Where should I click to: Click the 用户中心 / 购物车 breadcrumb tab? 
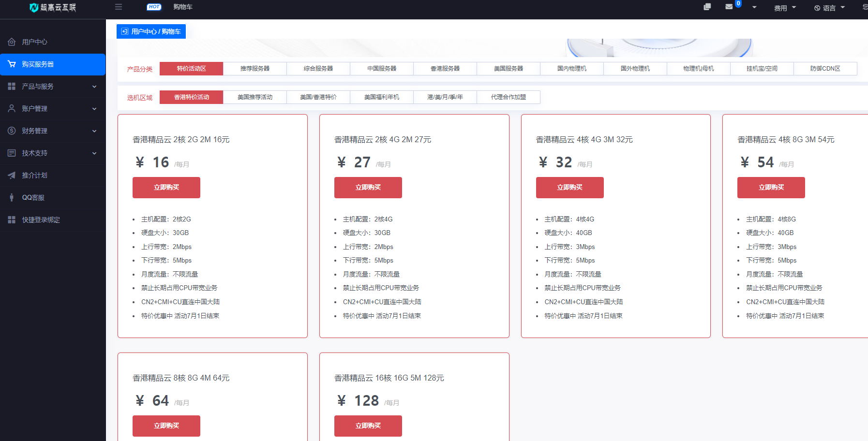tap(151, 31)
